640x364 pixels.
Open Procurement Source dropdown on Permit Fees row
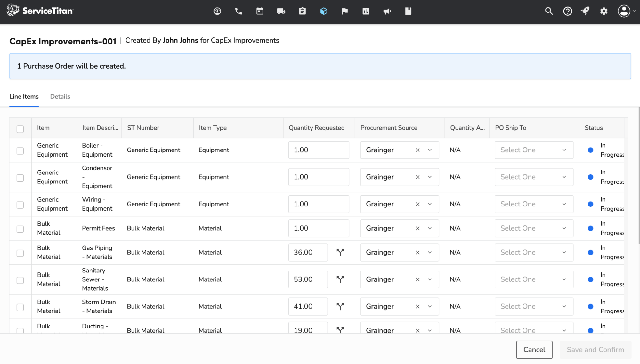(430, 228)
